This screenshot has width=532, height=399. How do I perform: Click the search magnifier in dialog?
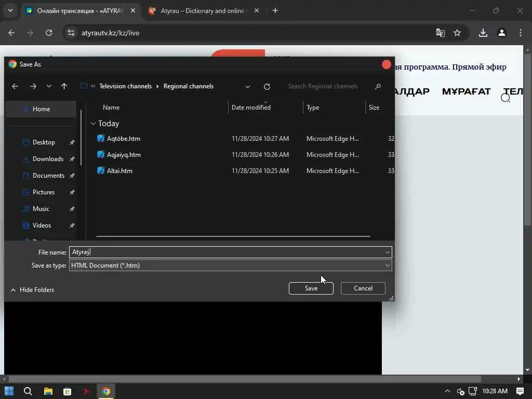click(378, 86)
